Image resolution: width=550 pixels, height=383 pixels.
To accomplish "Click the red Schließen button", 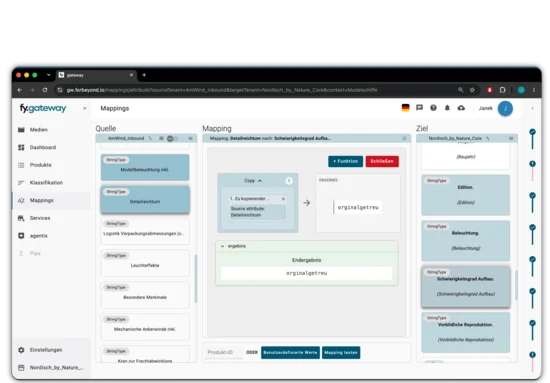I will [382, 161].
